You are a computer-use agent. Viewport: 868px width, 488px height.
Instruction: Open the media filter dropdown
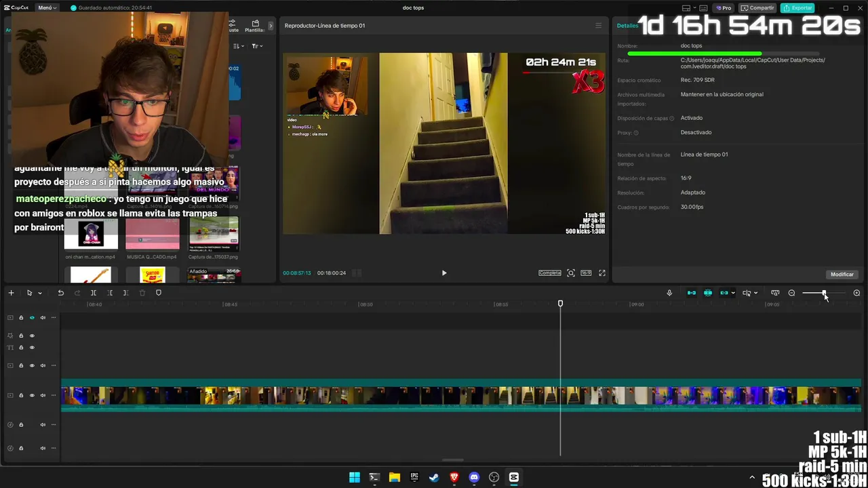[257, 46]
